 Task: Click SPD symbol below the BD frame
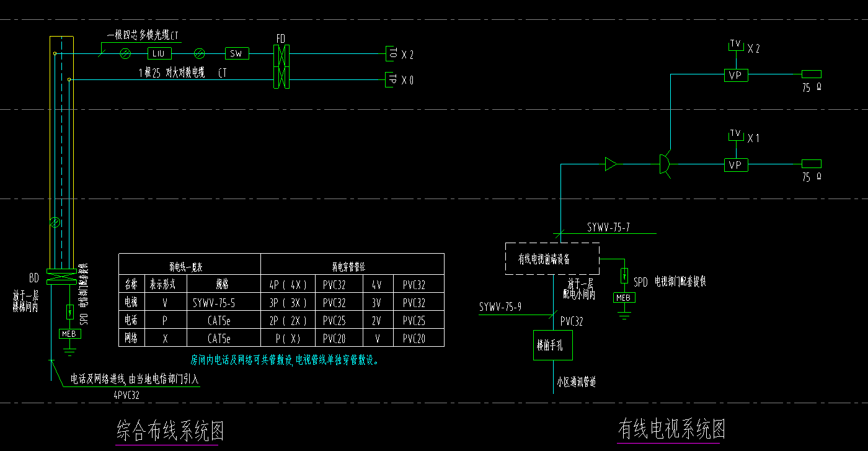(70, 311)
